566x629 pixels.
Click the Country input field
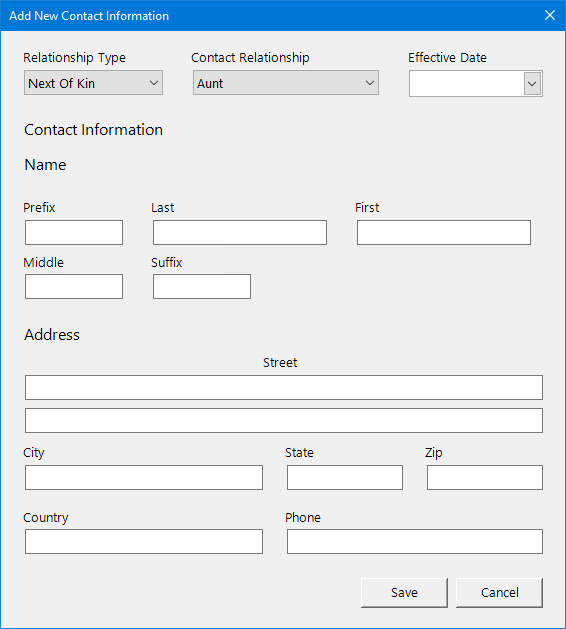pyautogui.click(x=144, y=542)
